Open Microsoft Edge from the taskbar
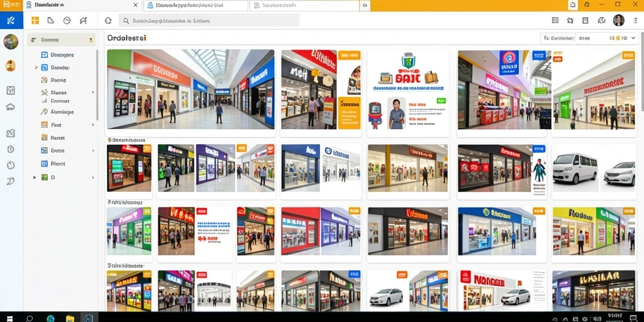 [x=50, y=318]
